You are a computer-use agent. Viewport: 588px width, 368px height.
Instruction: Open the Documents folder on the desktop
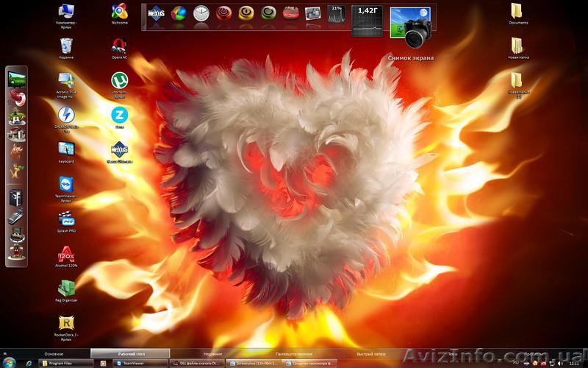point(517,11)
